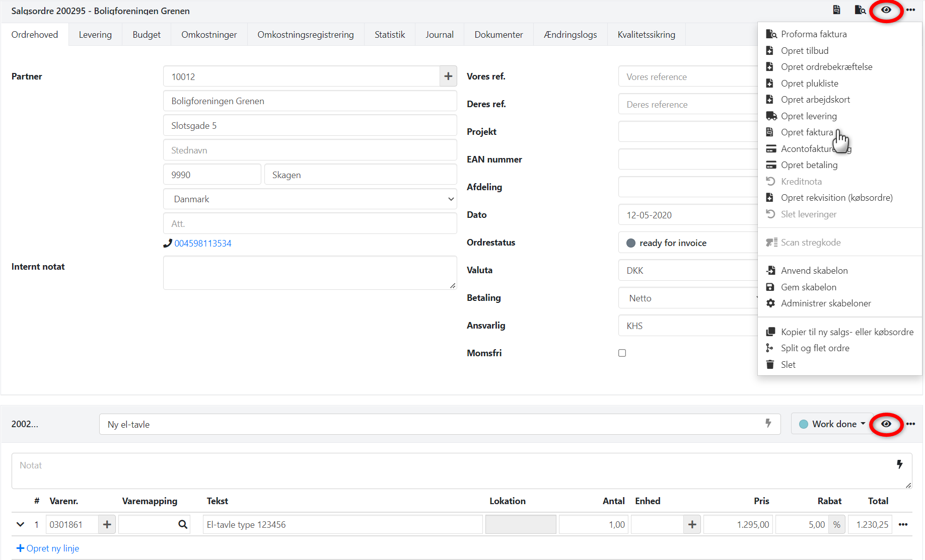Click the lightning bolt icon in Ny el-tavle field
925x560 pixels.
pos(768,424)
